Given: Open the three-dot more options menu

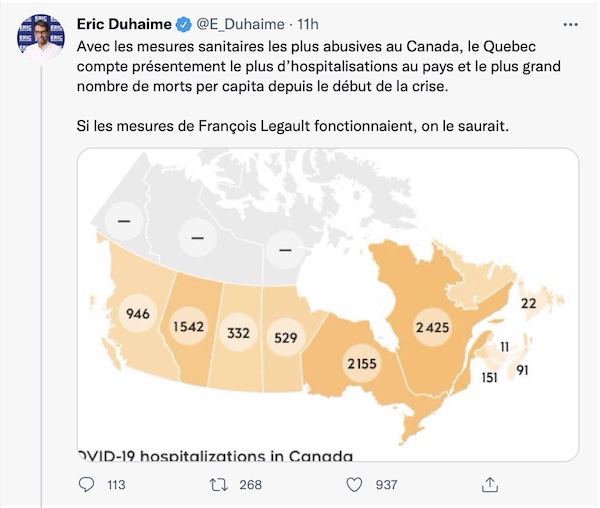Looking at the screenshot, I should pyautogui.click(x=571, y=24).
